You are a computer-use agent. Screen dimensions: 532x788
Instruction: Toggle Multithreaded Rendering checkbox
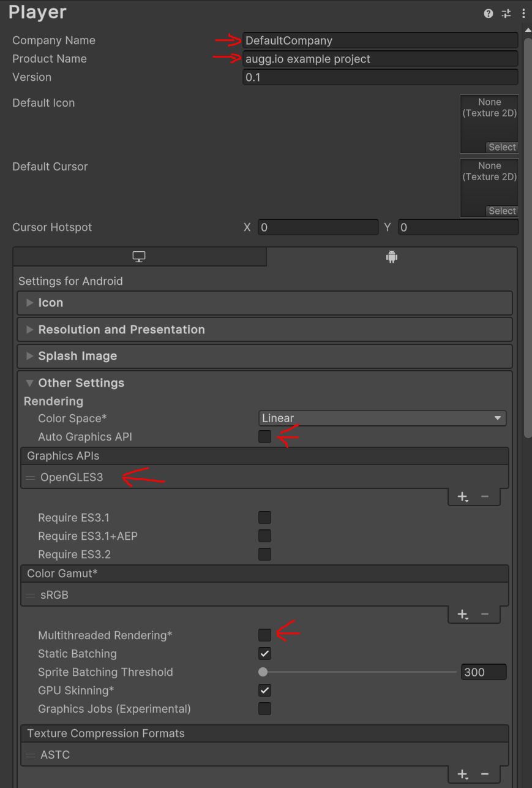tap(264, 635)
